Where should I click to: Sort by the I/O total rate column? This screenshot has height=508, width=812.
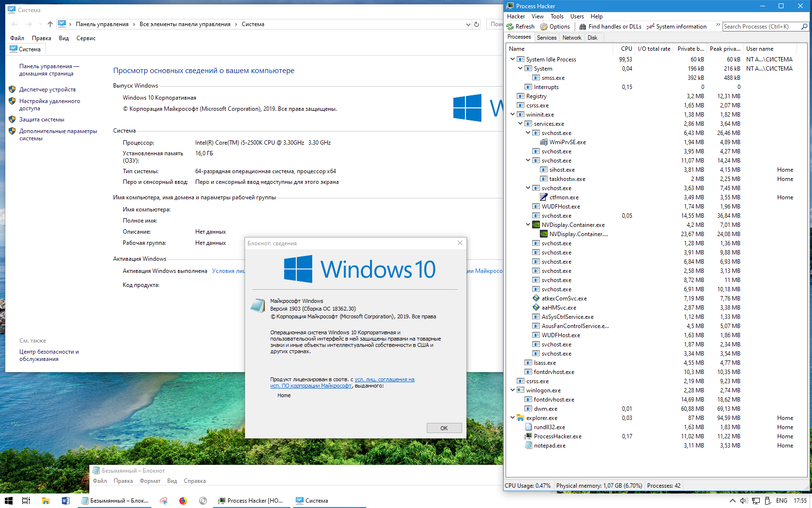[x=654, y=49]
